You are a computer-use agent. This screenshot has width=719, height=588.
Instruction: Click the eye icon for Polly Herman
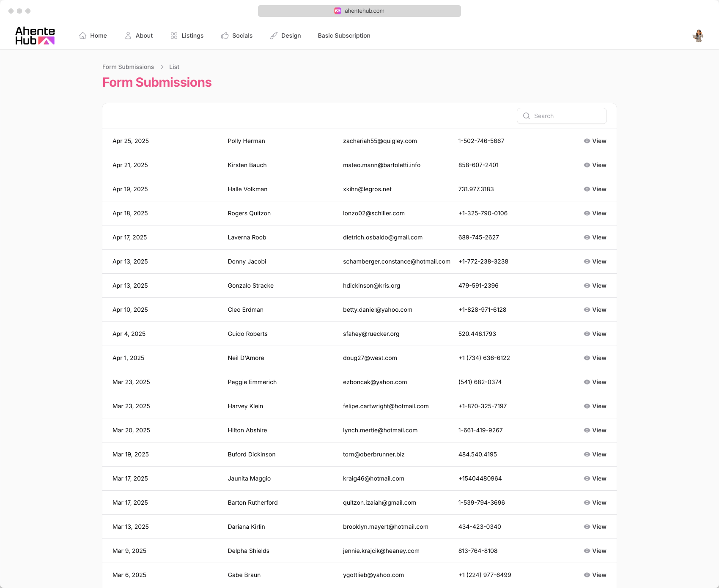(x=587, y=141)
